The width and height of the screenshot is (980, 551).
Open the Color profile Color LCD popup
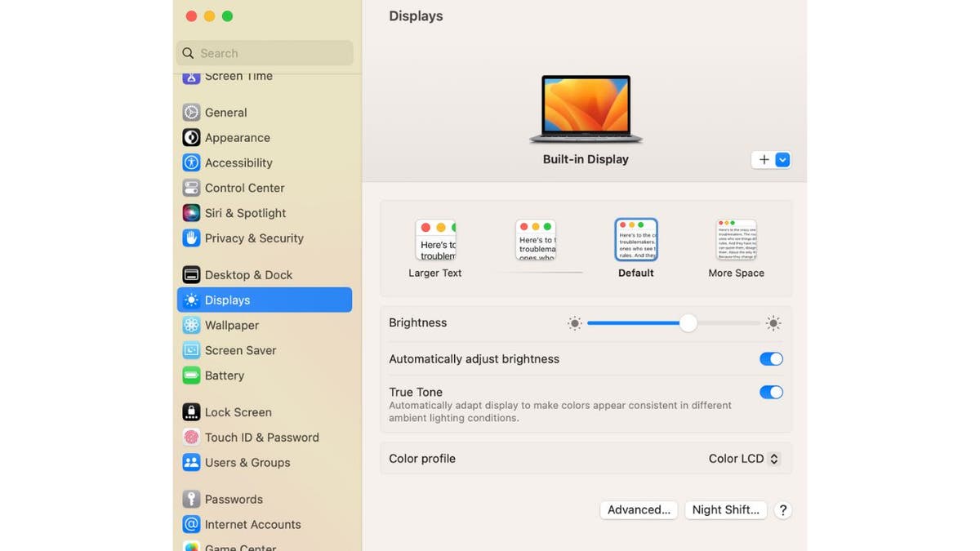(x=744, y=459)
